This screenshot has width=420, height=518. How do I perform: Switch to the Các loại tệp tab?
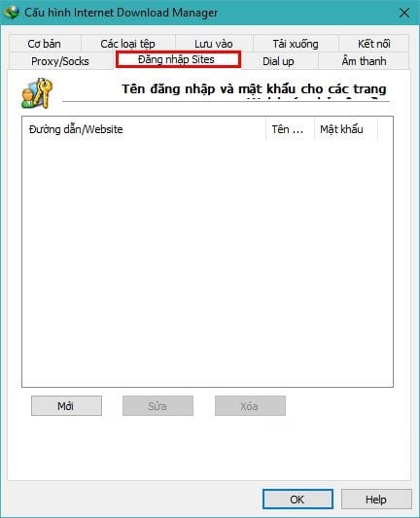click(x=128, y=44)
